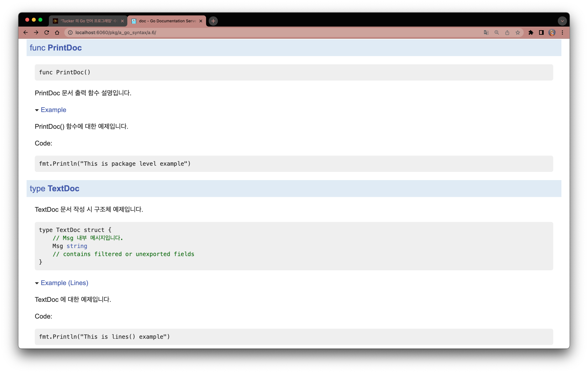Image resolution: width=588 pixels, height=373 pixels.
Task: Click the 'type TextDoc struct {' line
Action: 75,230
